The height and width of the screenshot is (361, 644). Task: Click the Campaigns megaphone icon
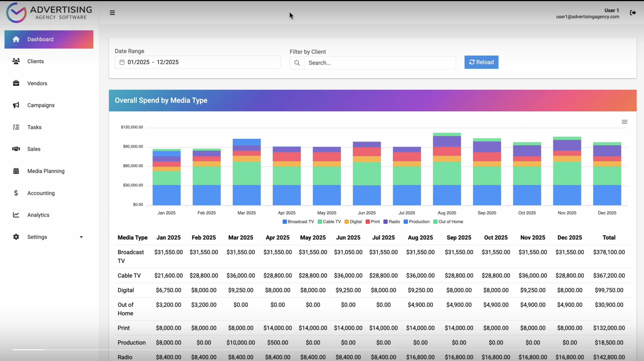tap(16, 105)
